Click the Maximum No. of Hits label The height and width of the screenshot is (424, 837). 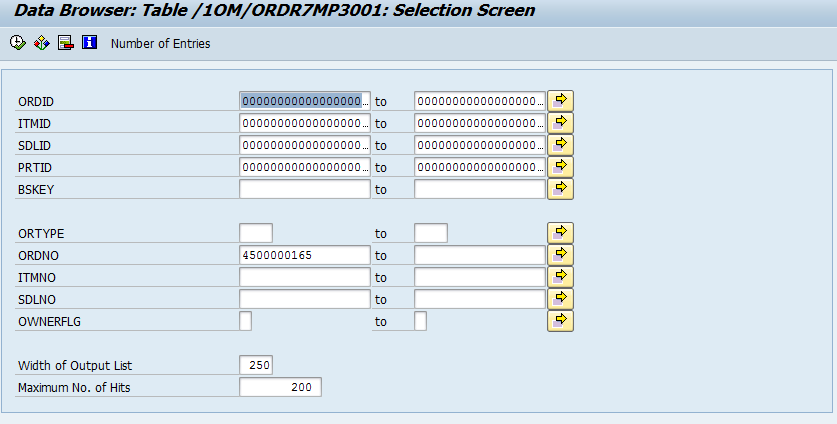[74, 388]
